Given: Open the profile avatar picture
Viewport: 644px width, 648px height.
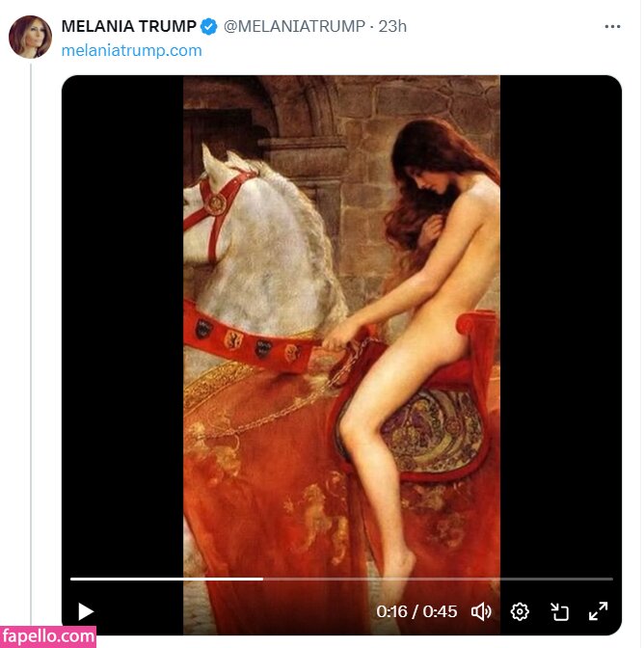Looking at the screenshot, I should [x=30, y=38].
